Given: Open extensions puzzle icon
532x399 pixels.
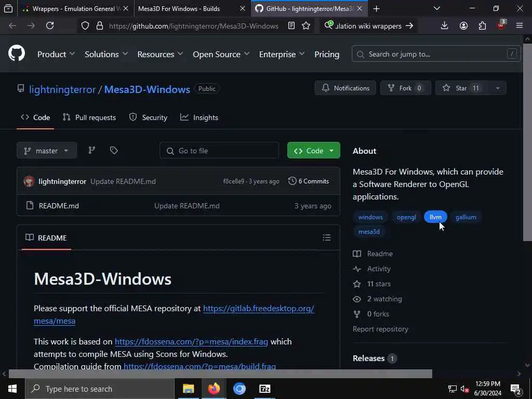Looking at the screenshot, I should coord(482,26).
